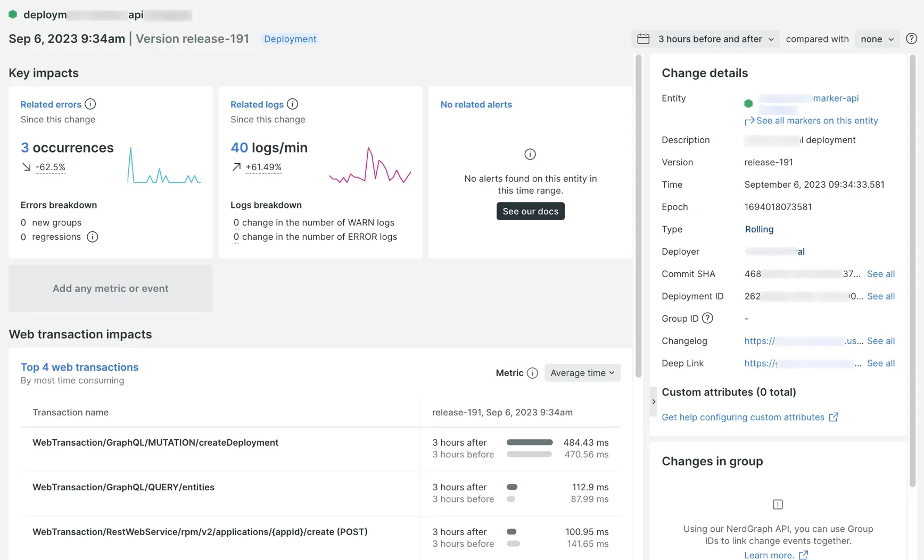Click the Version release-191 value in details
924x560 pixels.
point(769,162)
